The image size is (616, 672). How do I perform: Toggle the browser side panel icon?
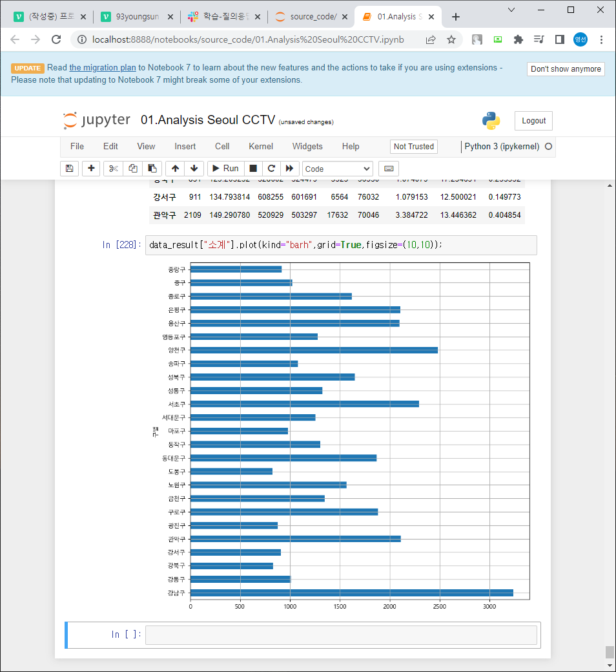point(559,40)
